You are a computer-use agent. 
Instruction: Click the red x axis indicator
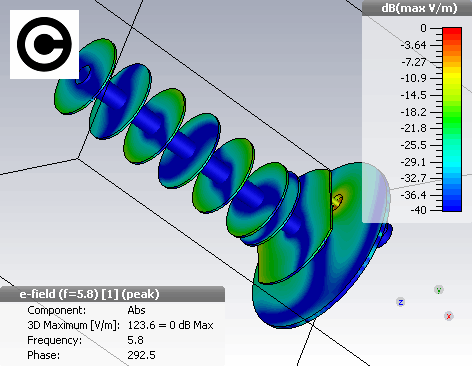449,316
